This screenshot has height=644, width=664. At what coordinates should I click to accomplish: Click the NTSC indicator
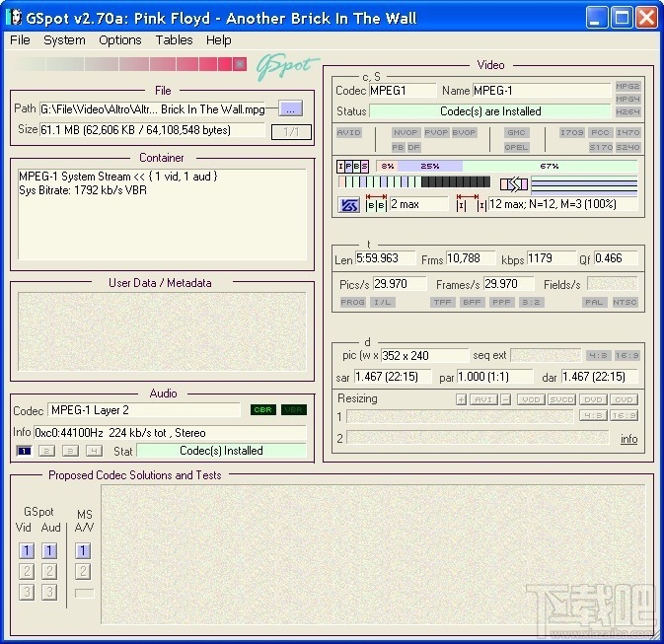tap(625, 303)
